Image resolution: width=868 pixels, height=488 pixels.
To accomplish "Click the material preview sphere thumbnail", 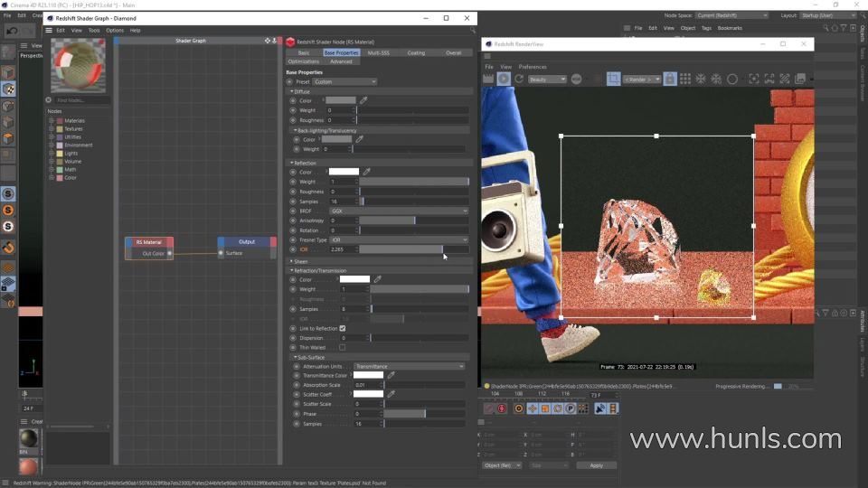I will [x=78, y=65].
